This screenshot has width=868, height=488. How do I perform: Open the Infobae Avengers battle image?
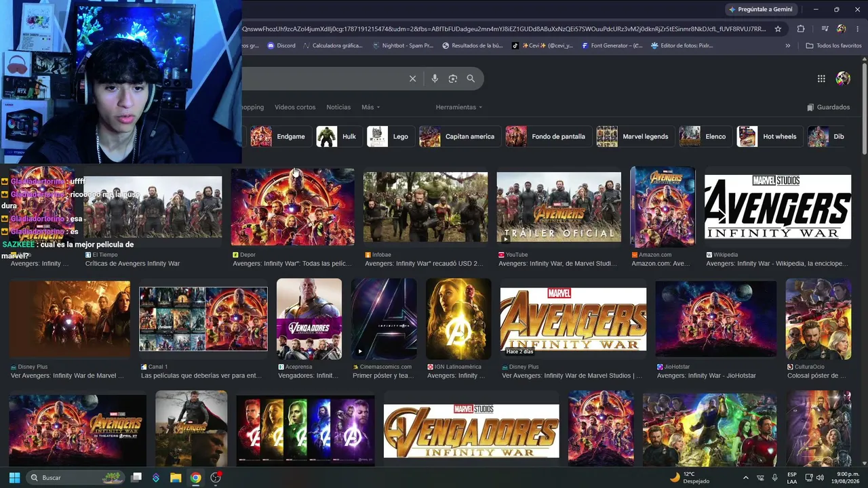(x=425, y=207)
